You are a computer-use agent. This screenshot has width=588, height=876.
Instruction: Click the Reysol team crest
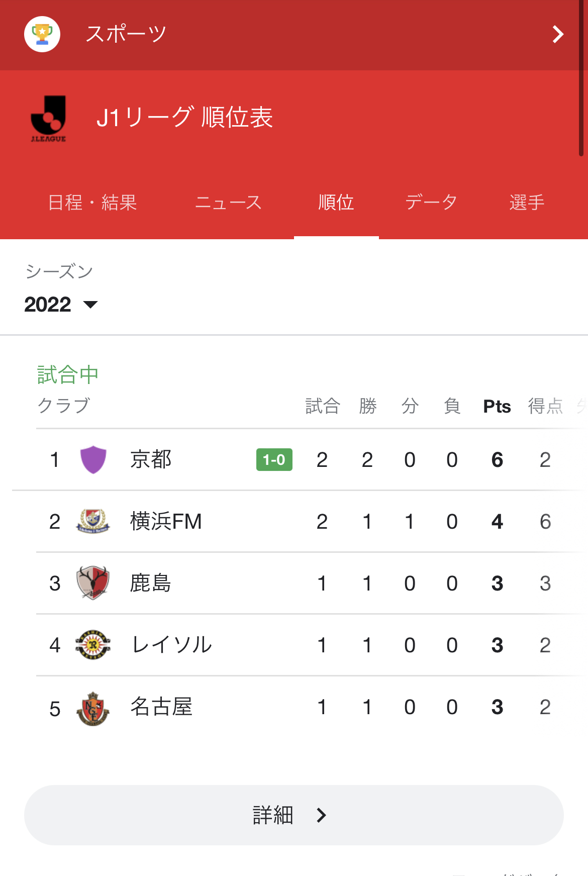pos(93,645)
